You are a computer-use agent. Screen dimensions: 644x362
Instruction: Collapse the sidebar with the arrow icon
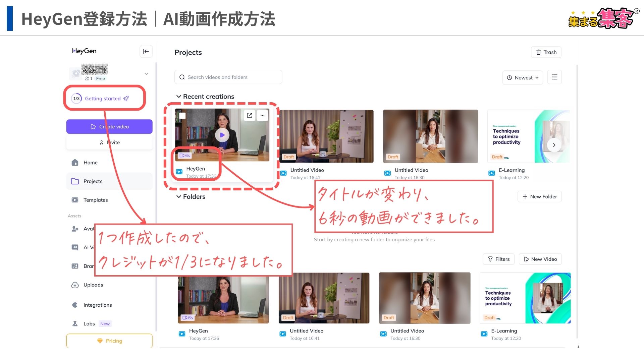coord(146,51)
